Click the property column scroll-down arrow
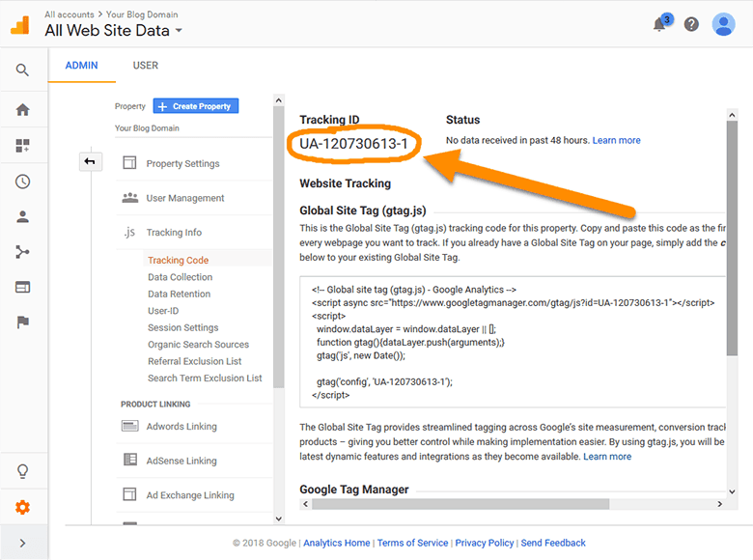The image size is (753, 560). [279, 518]
